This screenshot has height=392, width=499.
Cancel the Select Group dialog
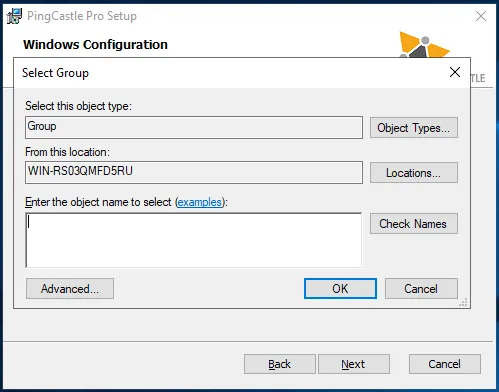pos(421,289)
